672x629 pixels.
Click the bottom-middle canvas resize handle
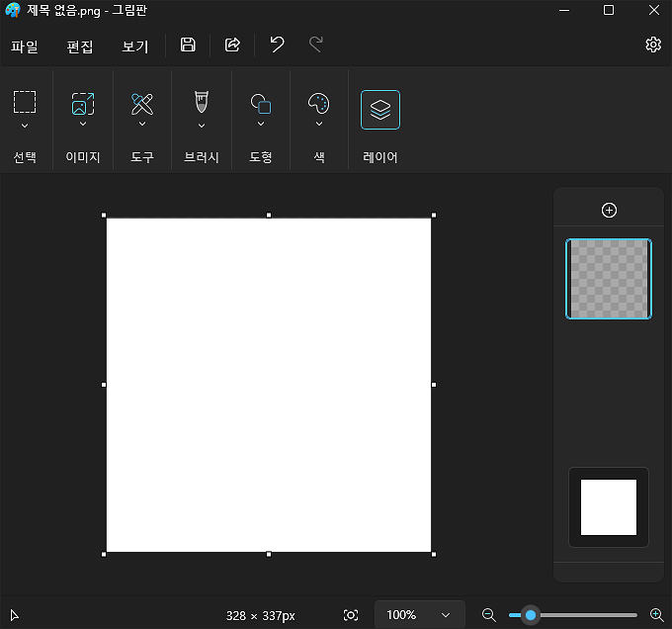[269, 555]
